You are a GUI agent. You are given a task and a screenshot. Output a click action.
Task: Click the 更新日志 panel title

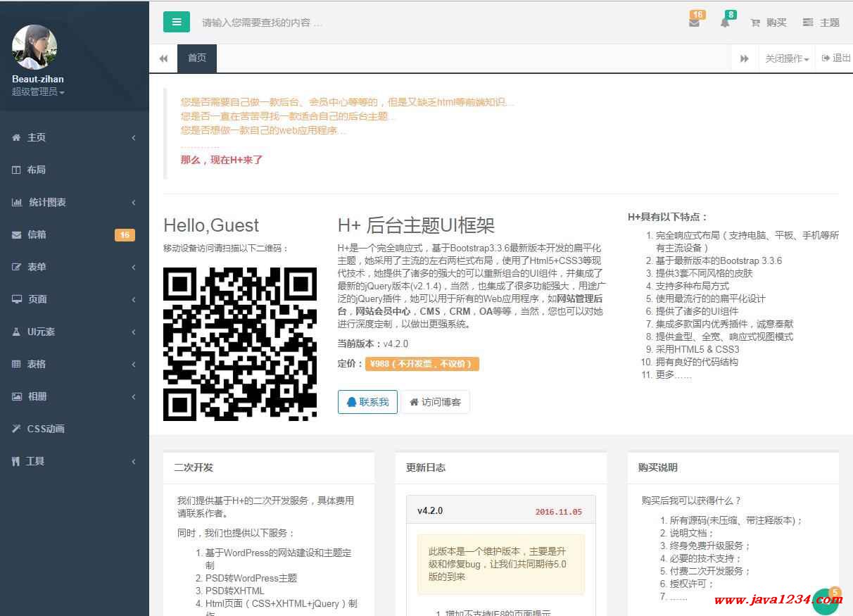pyautogui.click(x=426, y=467)
